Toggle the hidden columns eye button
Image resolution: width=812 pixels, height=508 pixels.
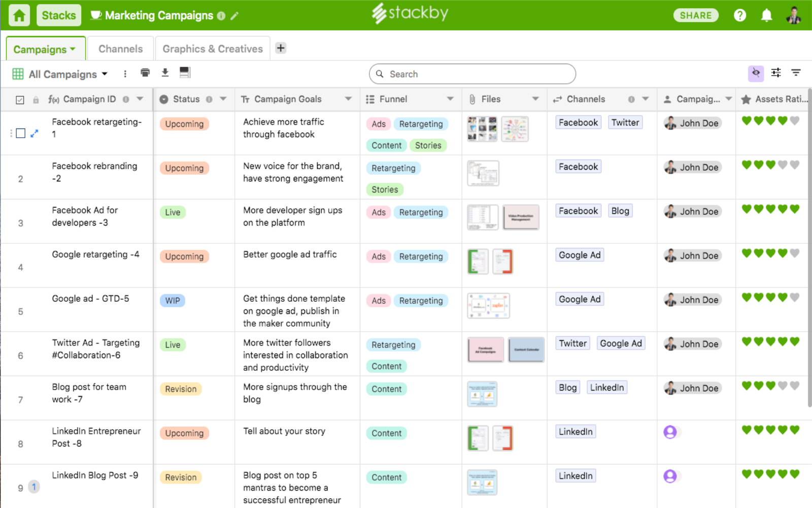click(x=756, y=73)
